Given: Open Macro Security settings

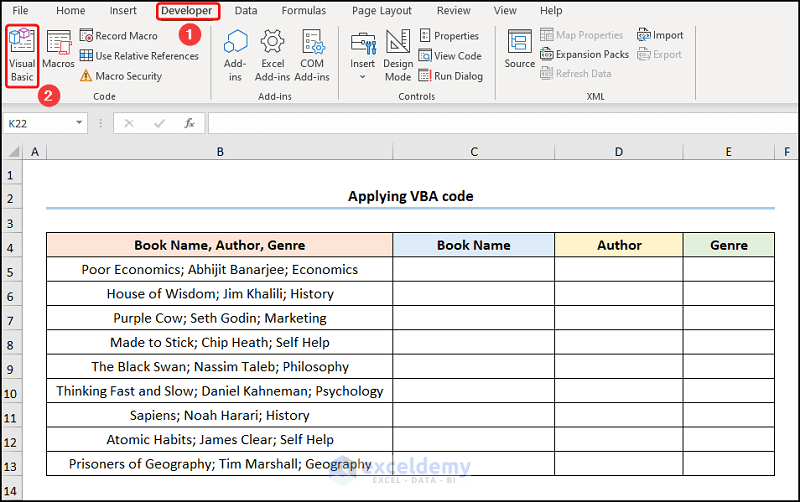Looking at the screenshot, I should (x=121, y=76).
